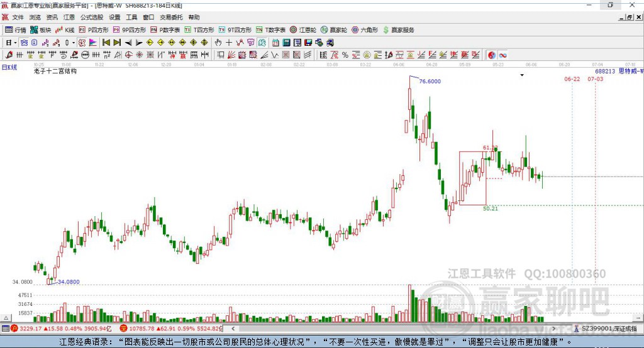Click the 06-22 date marker

[572, 79]
